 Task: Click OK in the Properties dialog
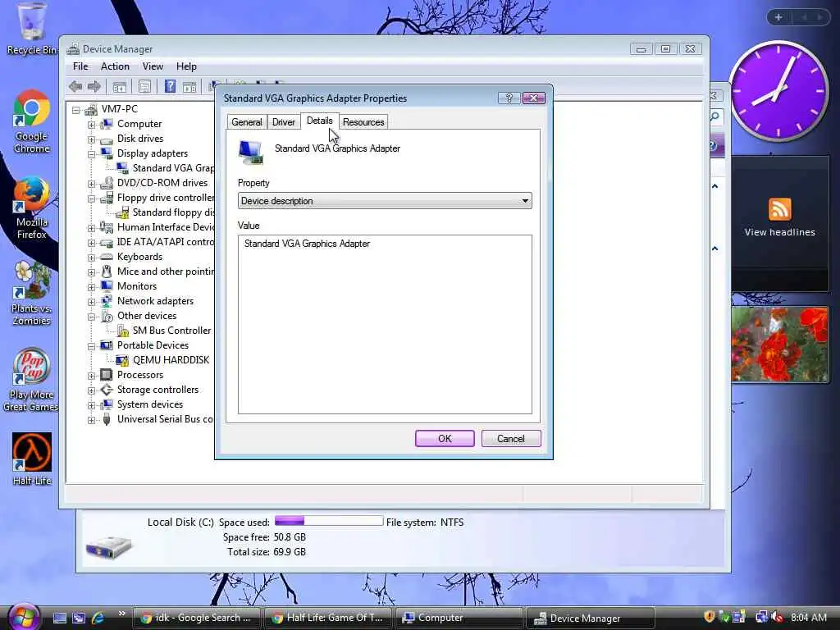pyautogui.click(x=445, y=438)
